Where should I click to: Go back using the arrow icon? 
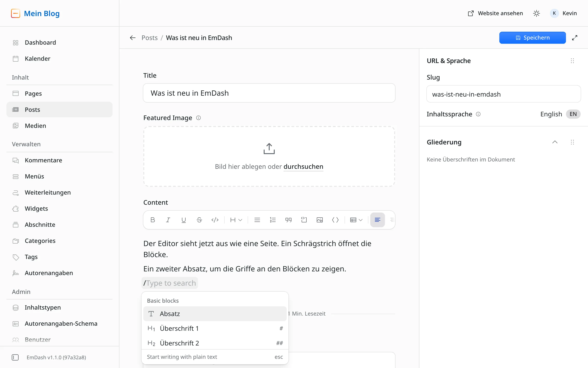(x=133, y=38)
